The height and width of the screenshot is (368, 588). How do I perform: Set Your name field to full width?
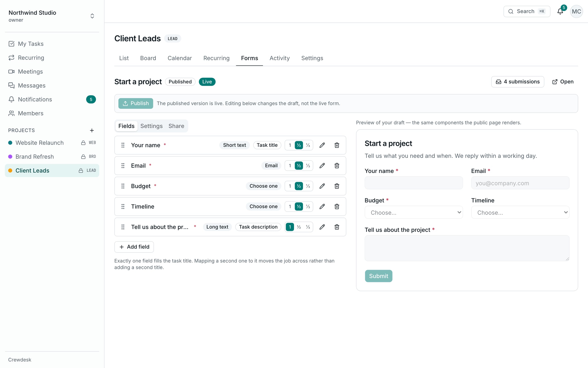point(290,145)
